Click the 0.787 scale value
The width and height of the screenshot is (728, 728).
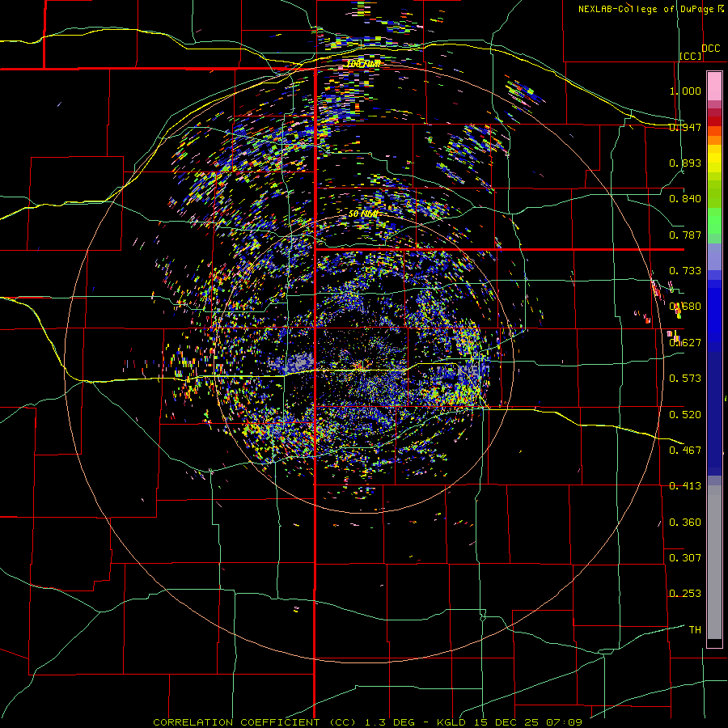685,235
